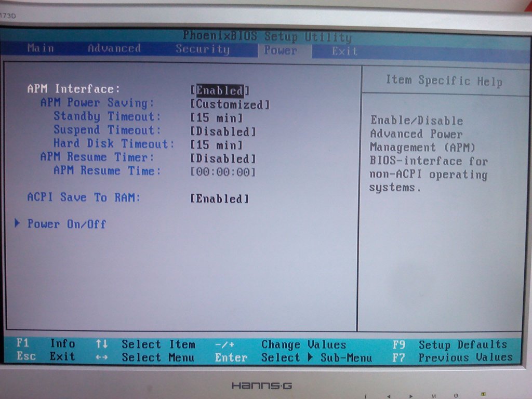Select the APM Resume Time label

(x=107, y=170)
